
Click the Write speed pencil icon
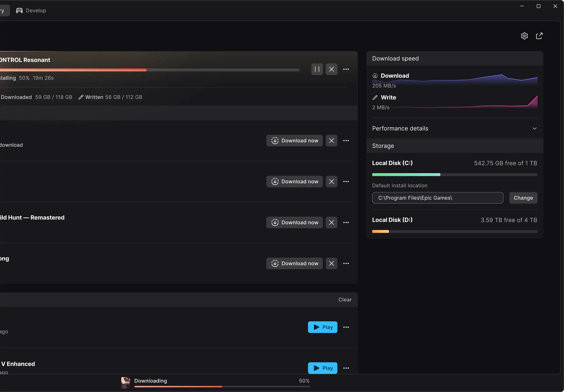375,97
